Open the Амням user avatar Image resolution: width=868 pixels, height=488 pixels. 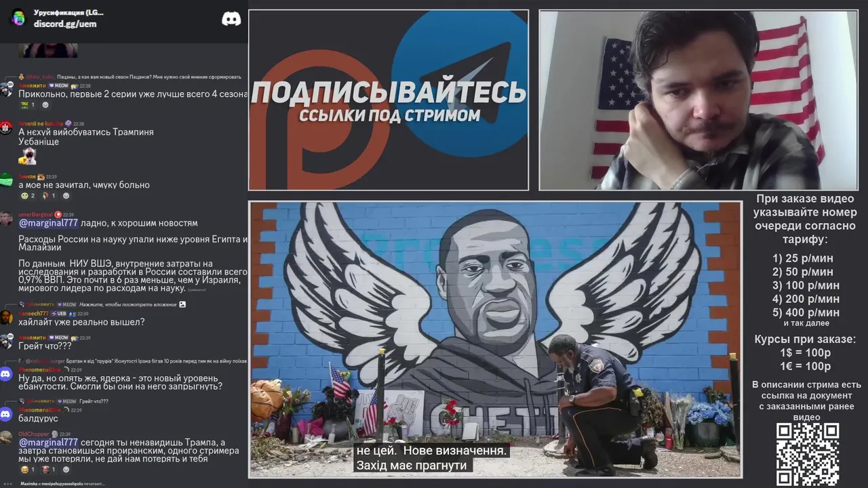[6, 180]
